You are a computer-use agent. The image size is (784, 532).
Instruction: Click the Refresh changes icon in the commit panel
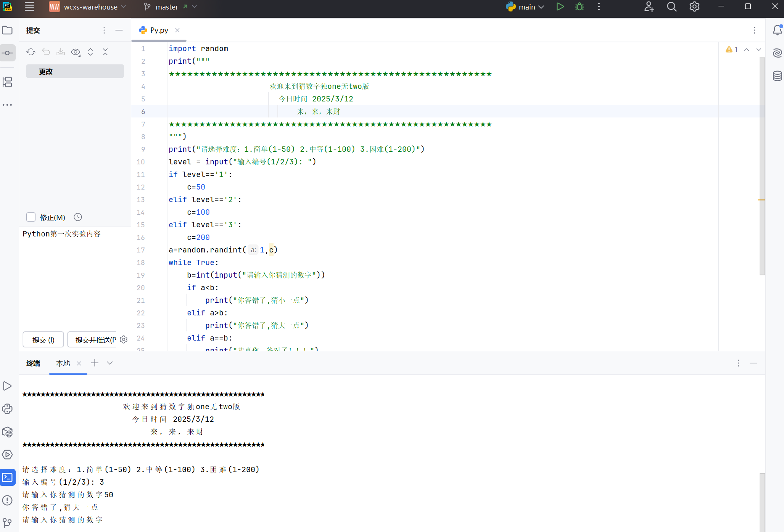31,52
